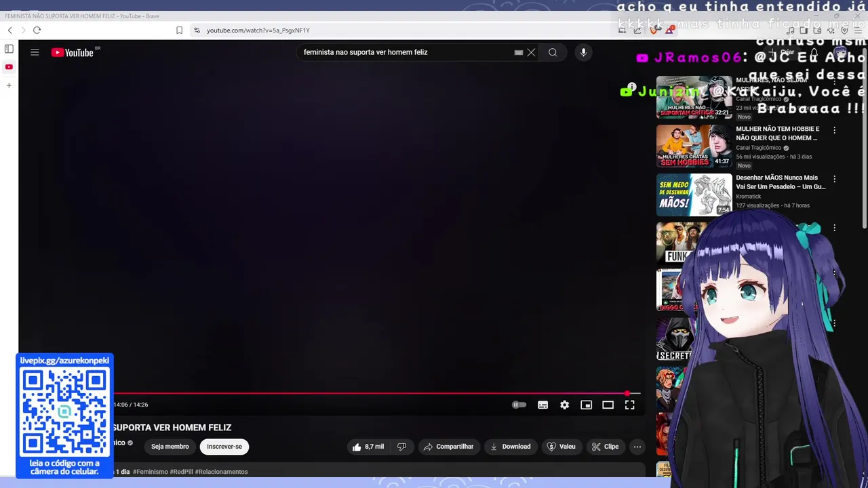Go back with the browser back arrow
868x488 pixels.
(9, 30)
